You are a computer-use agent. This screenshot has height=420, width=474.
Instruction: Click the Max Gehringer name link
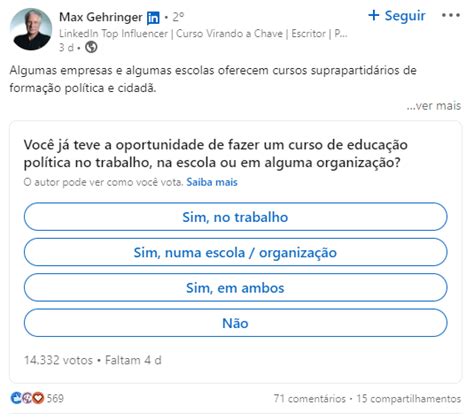tap(101, 17)
